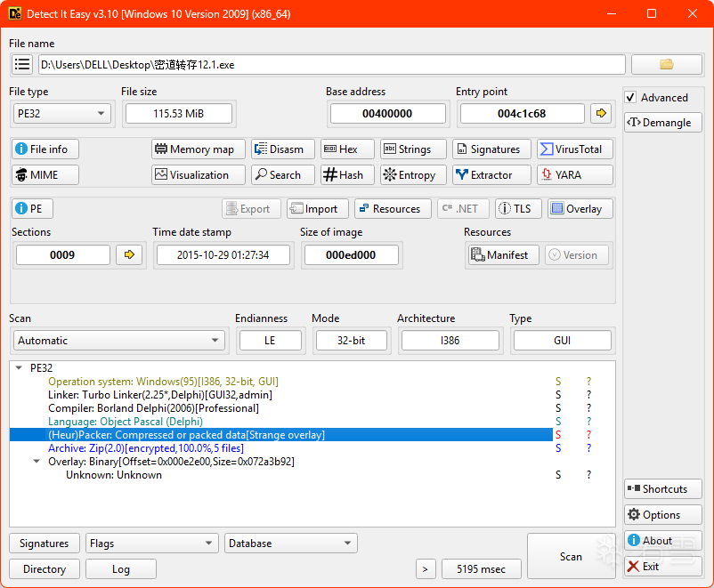Screen dimensions: 714x588
Task: Open the File type PE32 dropdown
Action: [62, 113]
